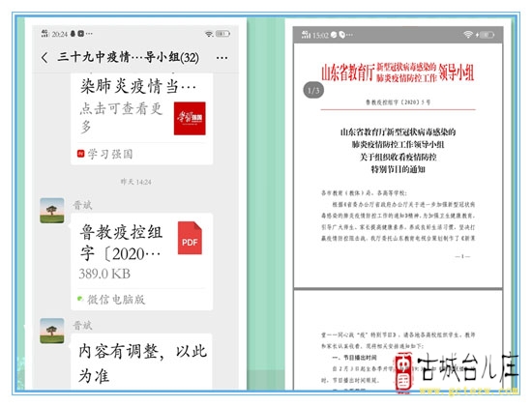Tap the first 晋斌 tree avatar

pos(52,211)
